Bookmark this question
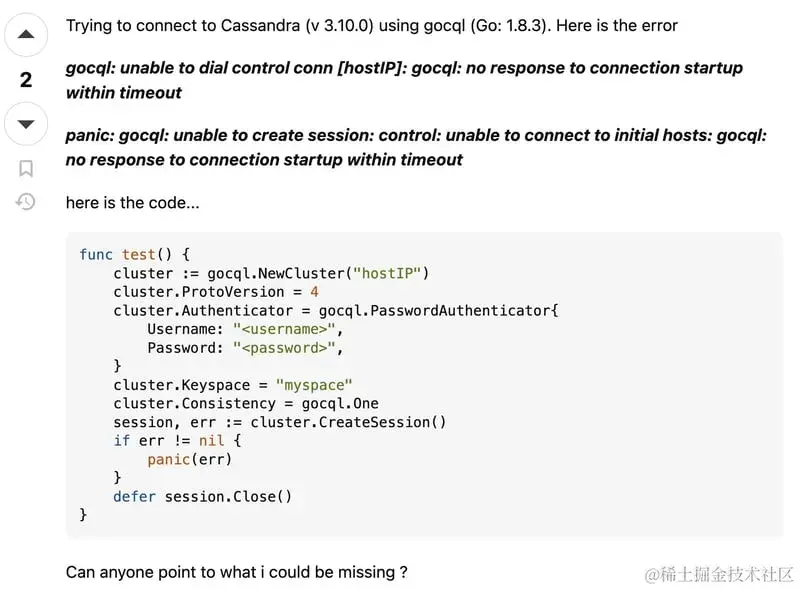Viewport: 800px width, 590px height. 26,168
